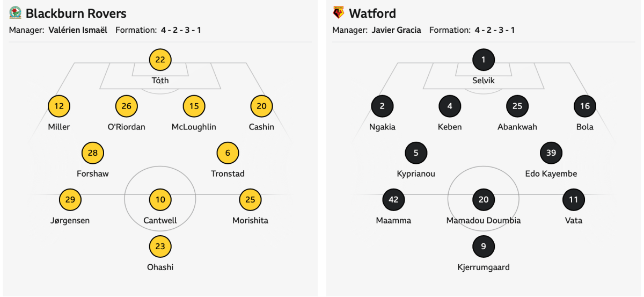Open the Watford team heading
The image size is (644, 297).
pyautogui.click(x=372, y=13)
